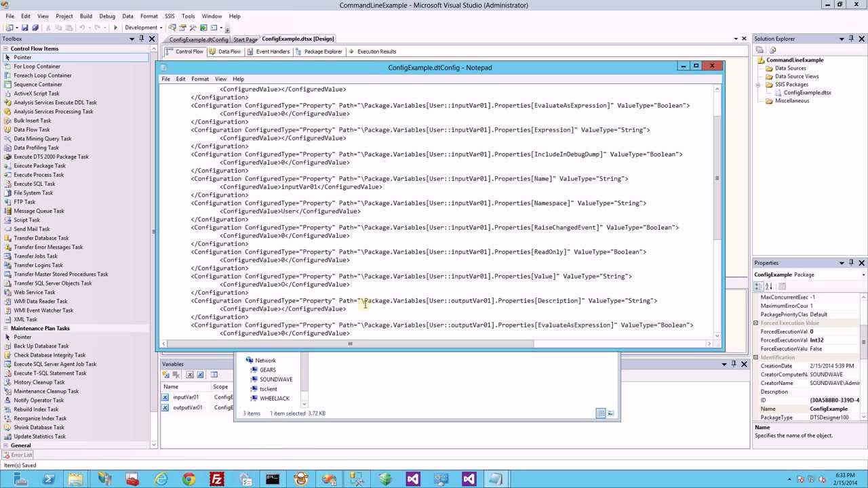This screenshot has width=868, height=488.
Task: Choose the Sequence Container toolbox item
Action: (x=75, y=85)
